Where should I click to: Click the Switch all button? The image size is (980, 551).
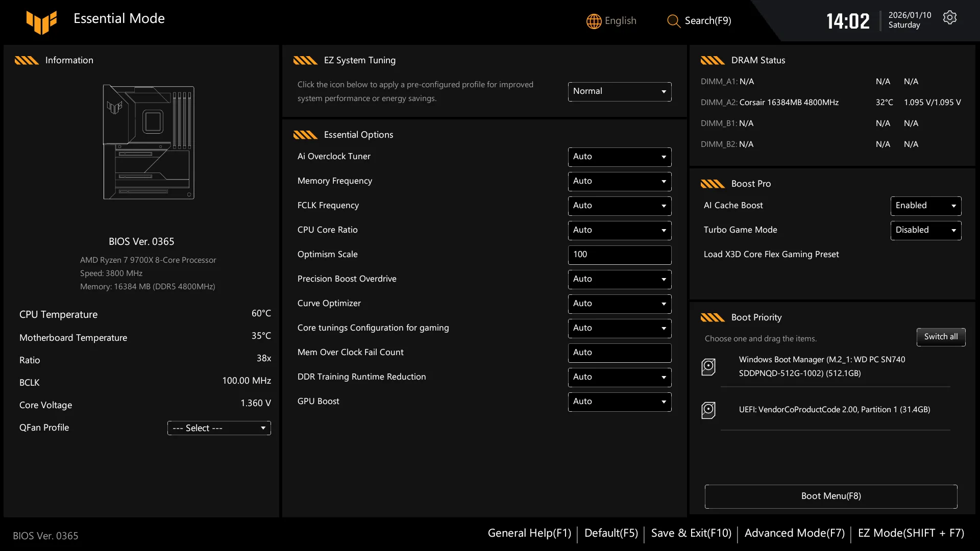click(941, 337)
